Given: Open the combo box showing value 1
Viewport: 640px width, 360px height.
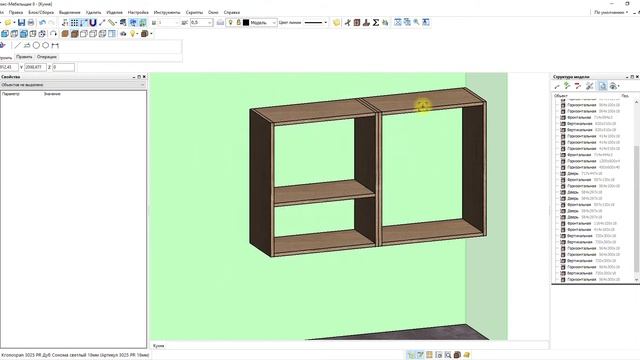Looking at the screenshot, I should [168, 23].
